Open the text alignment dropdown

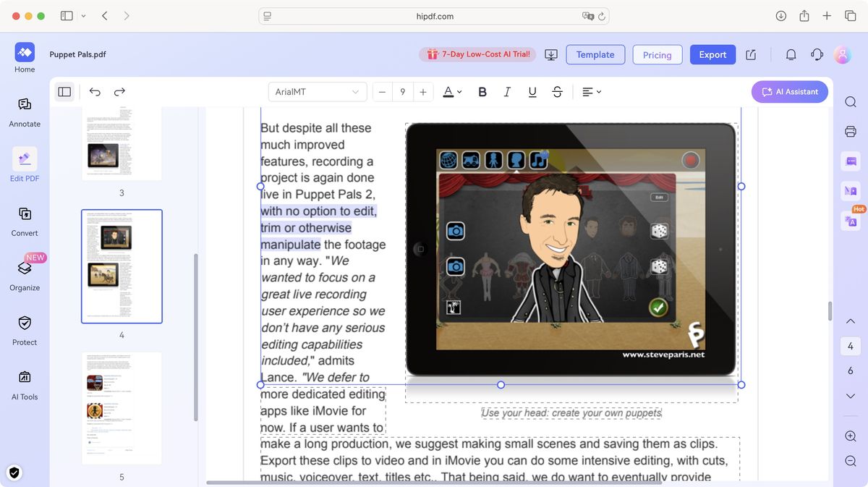[590, 91]
